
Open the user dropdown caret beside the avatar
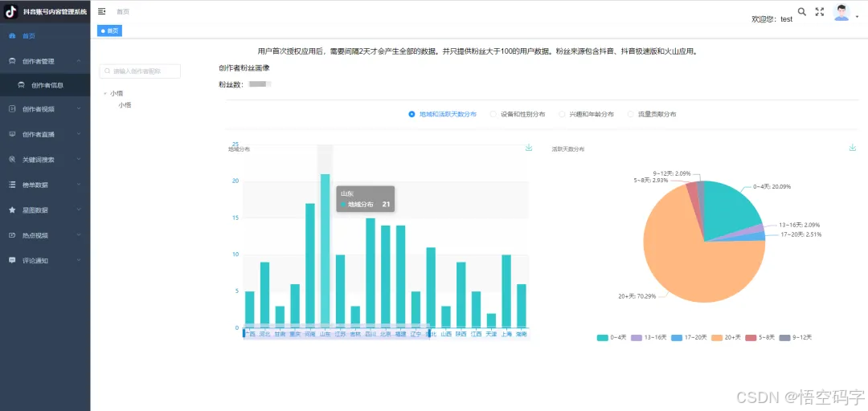pos(858,17)
